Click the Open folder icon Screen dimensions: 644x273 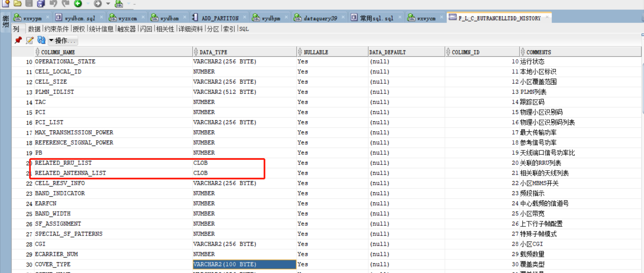(18, 3)
